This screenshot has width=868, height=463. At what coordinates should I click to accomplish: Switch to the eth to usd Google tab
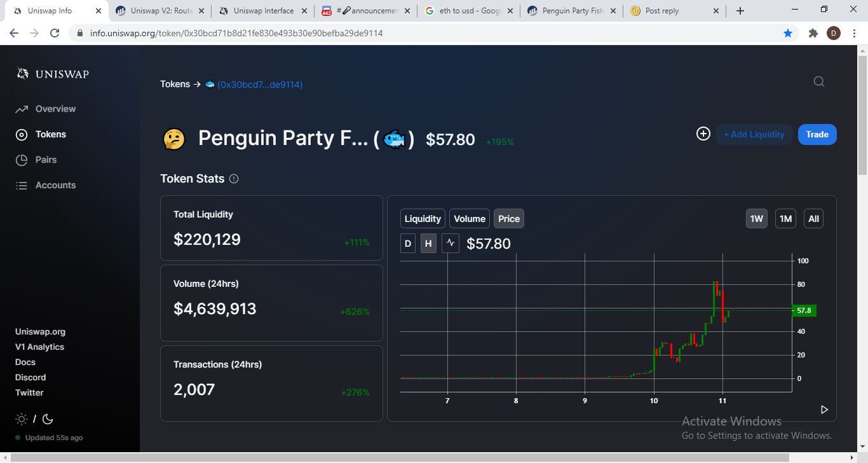[x=468, y=11]
